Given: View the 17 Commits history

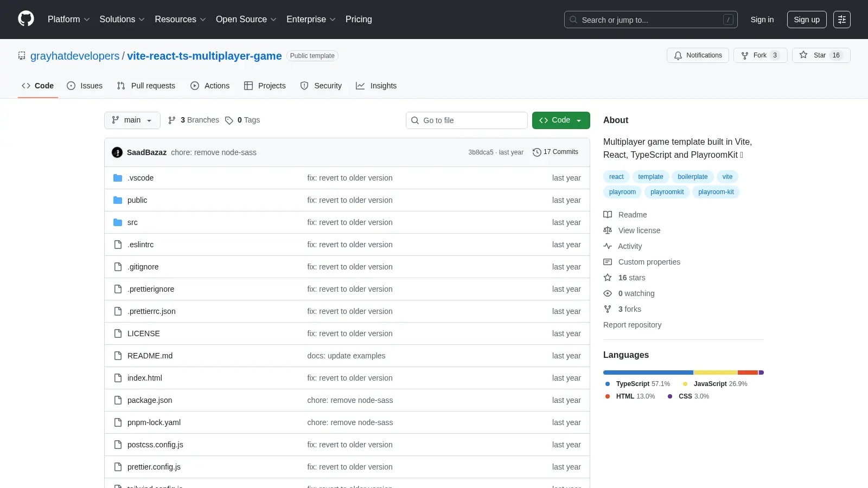Looking at the screenshot, I should coord(556,152).
